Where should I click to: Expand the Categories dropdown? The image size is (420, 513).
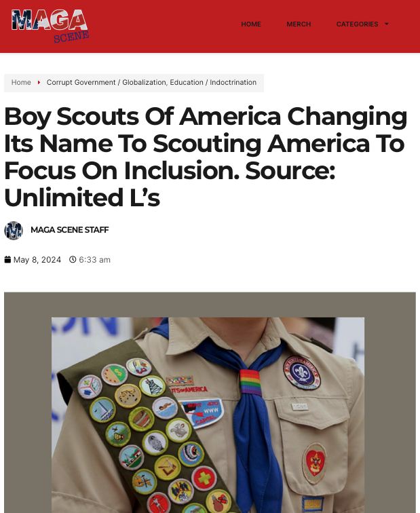pyautogui.click(x=362, y=24)
